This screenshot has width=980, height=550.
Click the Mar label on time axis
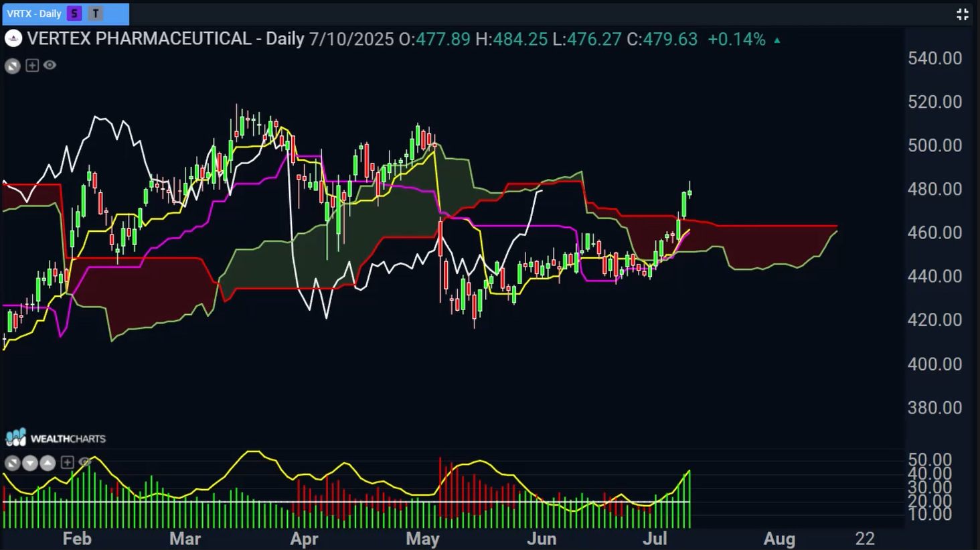185,539
